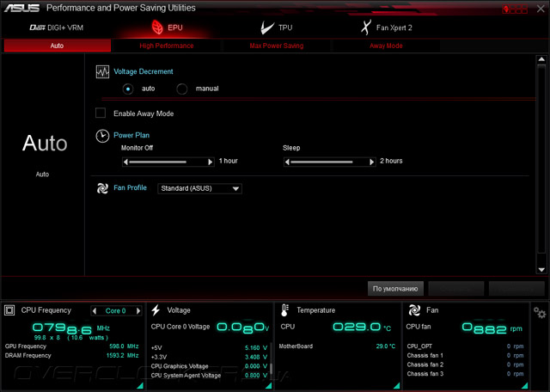Viewport: 550px width, 392px height.
Task: Click the Chassis fan 2 row
Action: point(465,364)
